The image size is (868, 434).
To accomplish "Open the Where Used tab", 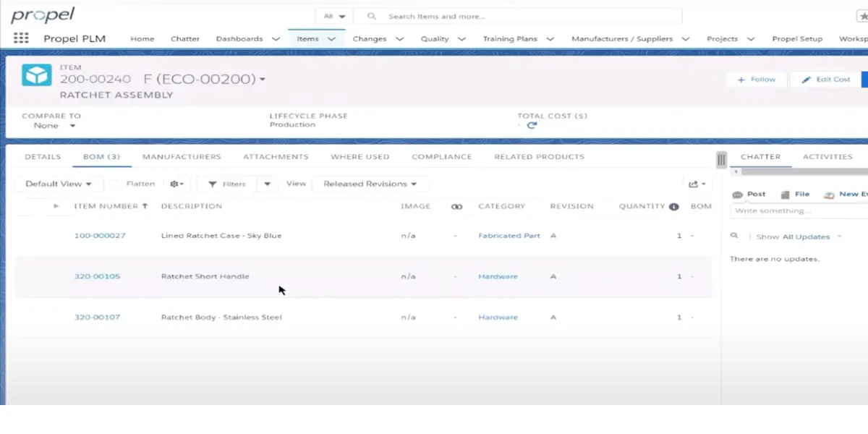I will pos(360,157).
